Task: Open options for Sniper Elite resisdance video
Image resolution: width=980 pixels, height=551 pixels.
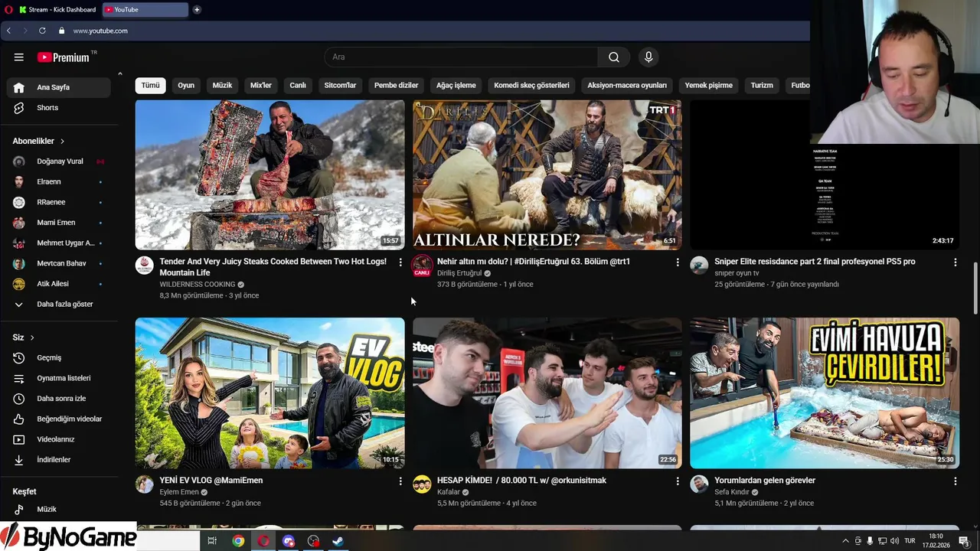Action: 955,262
